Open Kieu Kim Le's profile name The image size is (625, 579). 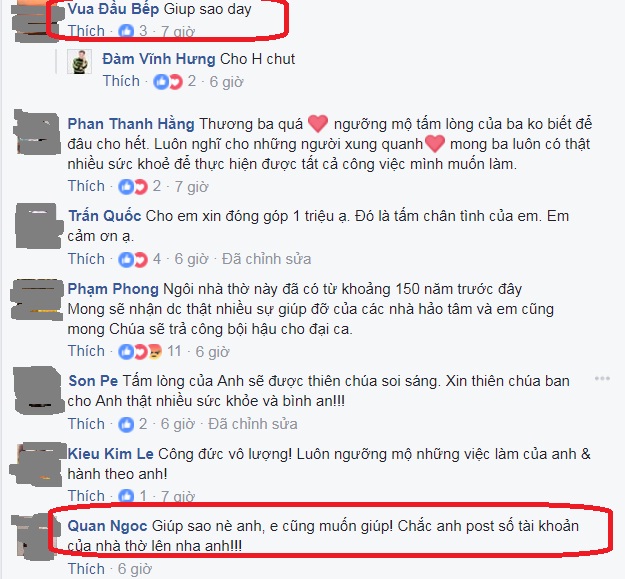[x=110, y=454]
